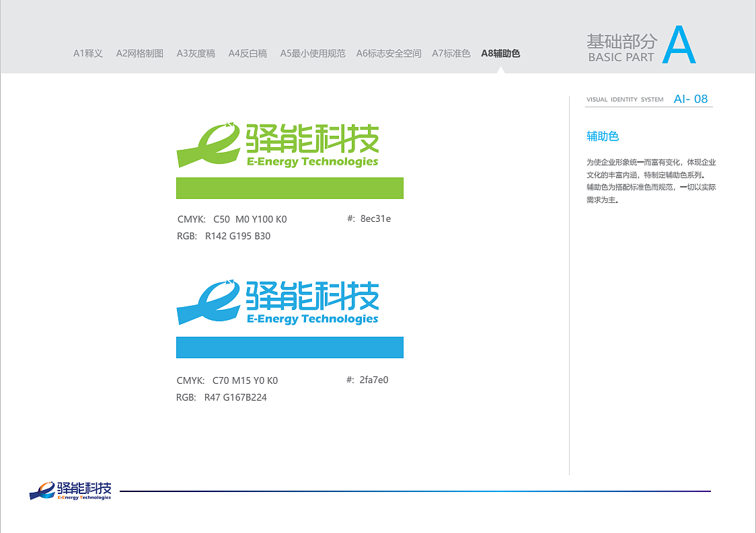Click the blue E-Energy Technologies subtitle
The height and width of the screenshot is (533, 756).
[x=313, y=319]
